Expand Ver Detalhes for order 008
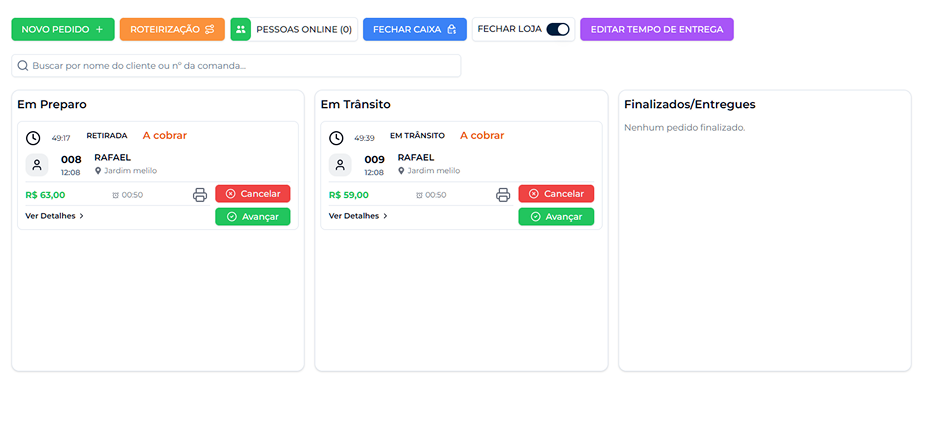The width and height of the screenshot is (947, 425). pos(55,216)
